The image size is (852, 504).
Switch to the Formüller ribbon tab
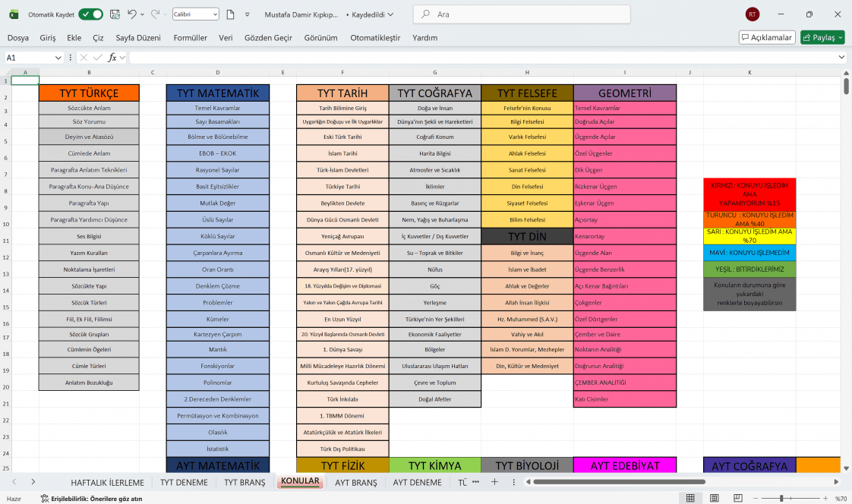190,37
